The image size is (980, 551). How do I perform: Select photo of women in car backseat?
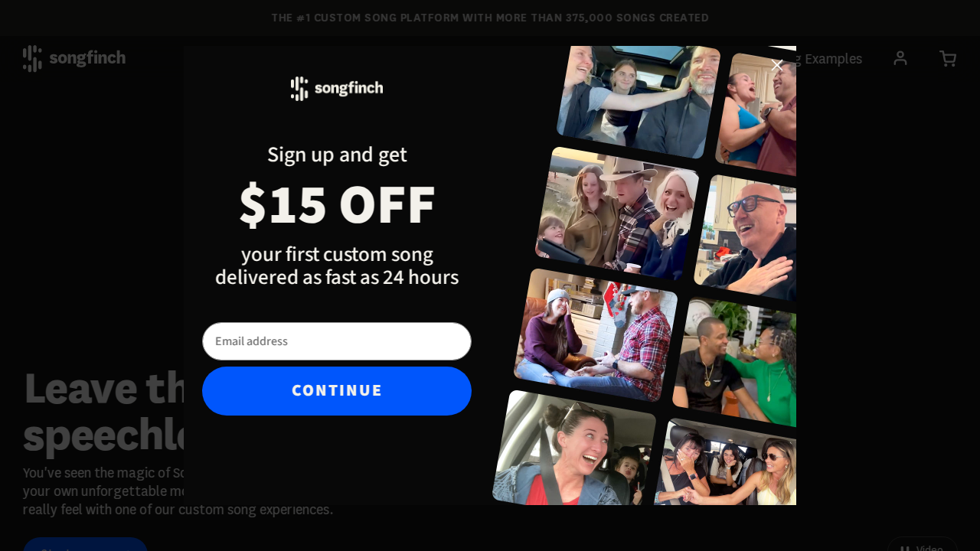pyautogui.click(x=727, y=463)
